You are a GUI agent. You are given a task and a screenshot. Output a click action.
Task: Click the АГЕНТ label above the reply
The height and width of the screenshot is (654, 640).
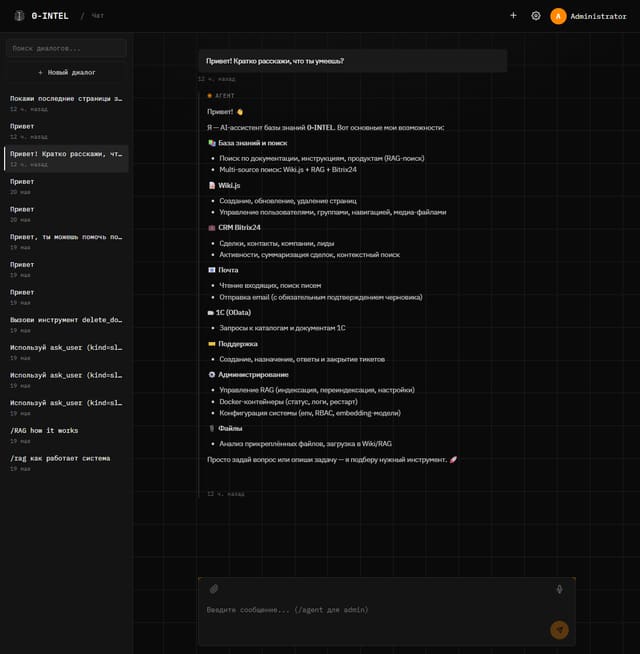pyautogui.click(x=225, y=96)
